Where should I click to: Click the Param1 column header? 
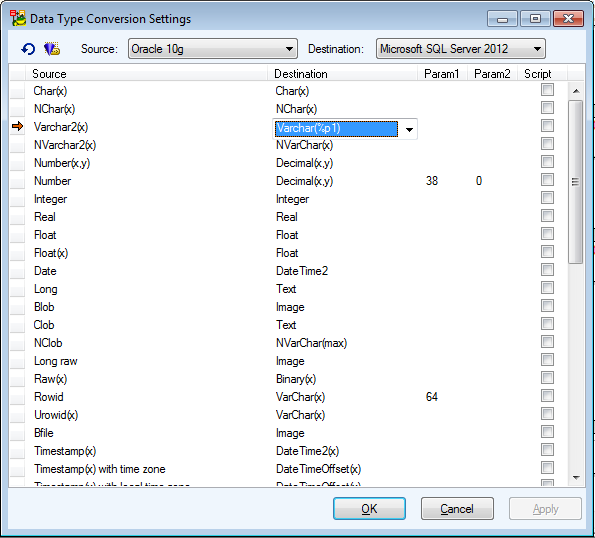pos(442,74)
